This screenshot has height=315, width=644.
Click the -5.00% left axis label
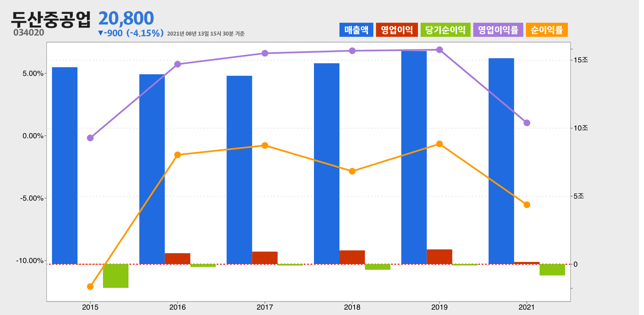point(32,198)
